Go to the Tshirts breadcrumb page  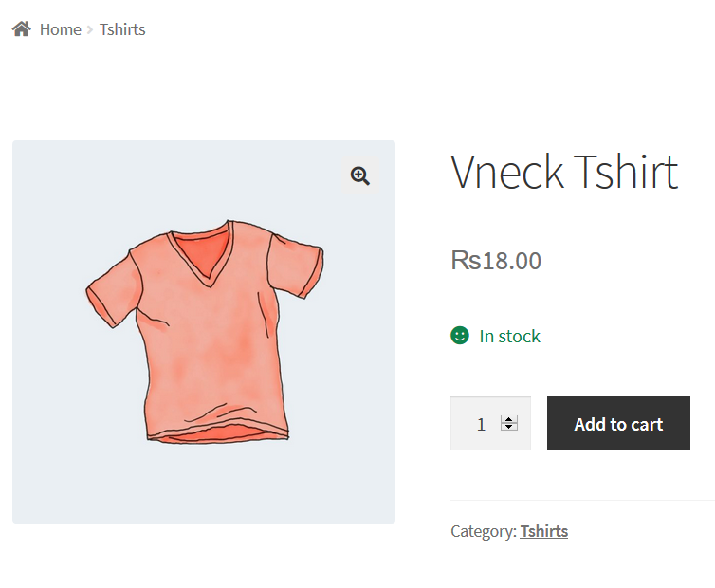(122, 29)
